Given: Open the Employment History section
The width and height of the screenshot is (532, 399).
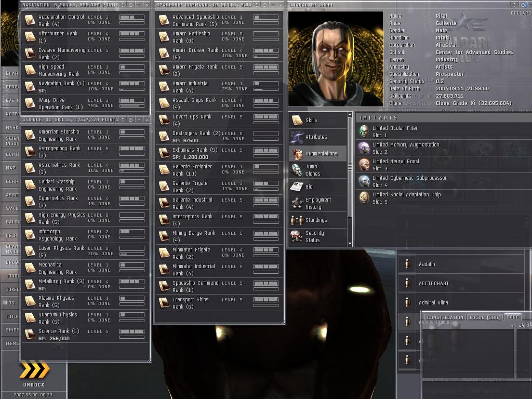Looking at the screenshot, I should (x=317, y=203).
